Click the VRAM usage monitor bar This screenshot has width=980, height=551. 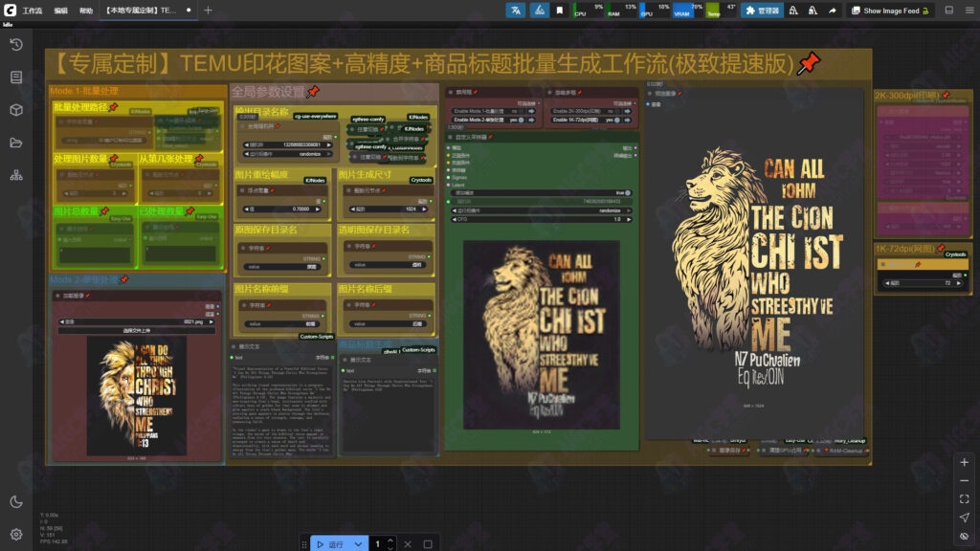687,10
